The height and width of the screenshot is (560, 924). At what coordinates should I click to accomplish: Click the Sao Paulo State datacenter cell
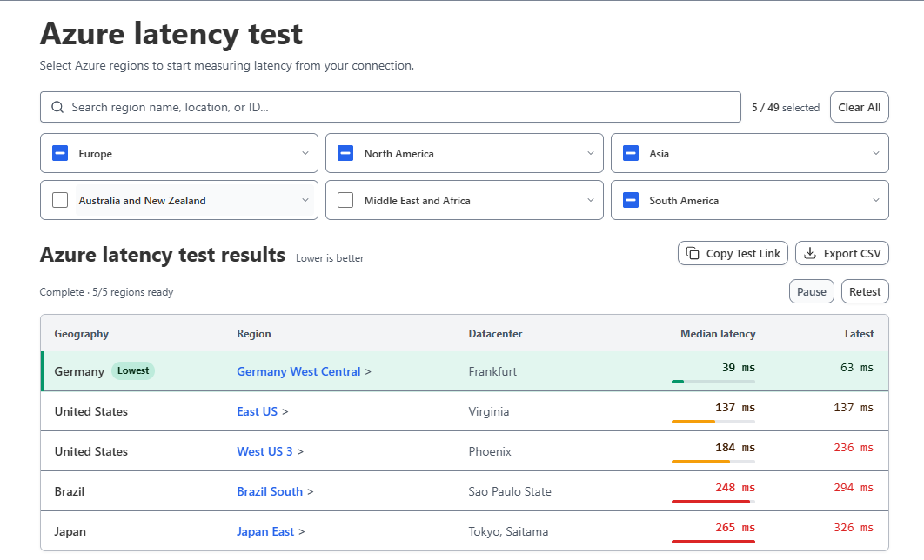pos(510,491)
